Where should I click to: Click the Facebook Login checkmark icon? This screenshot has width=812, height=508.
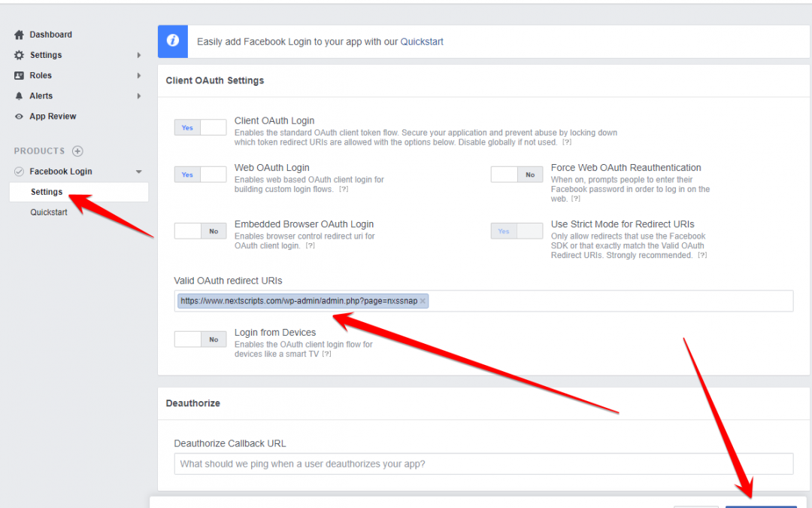[19, 172]
